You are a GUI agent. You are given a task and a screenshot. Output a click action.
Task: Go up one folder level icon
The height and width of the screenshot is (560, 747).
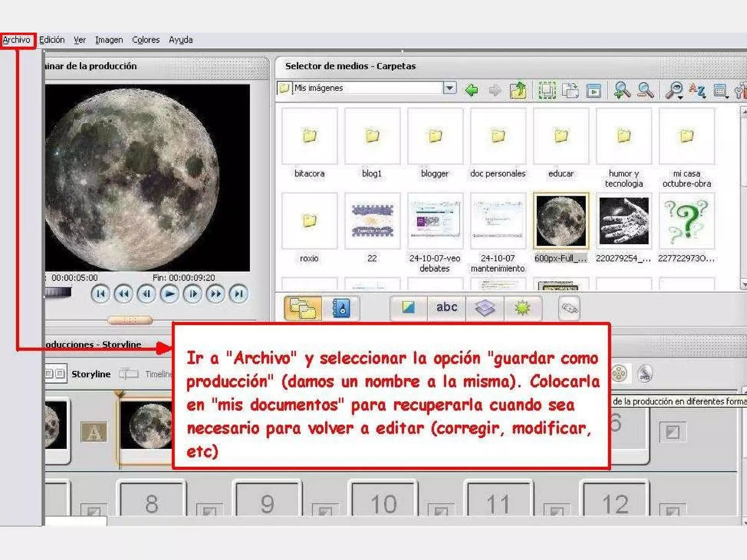(x=518, y=90)
